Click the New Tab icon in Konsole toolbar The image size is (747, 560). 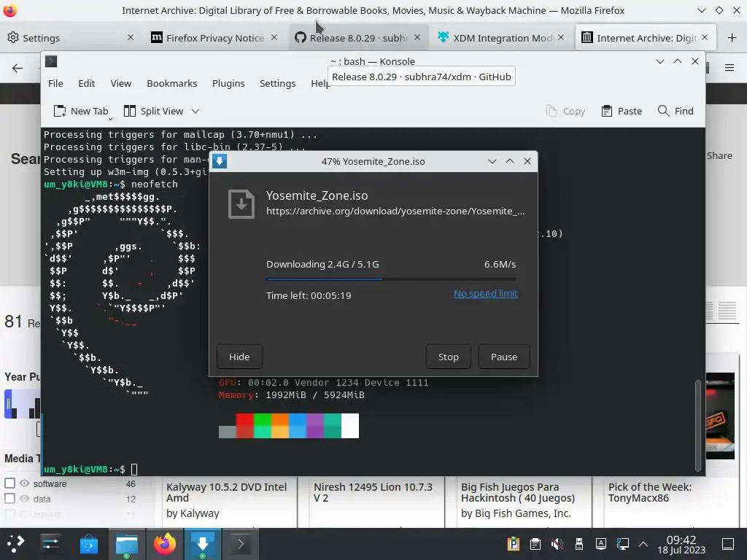60,111
